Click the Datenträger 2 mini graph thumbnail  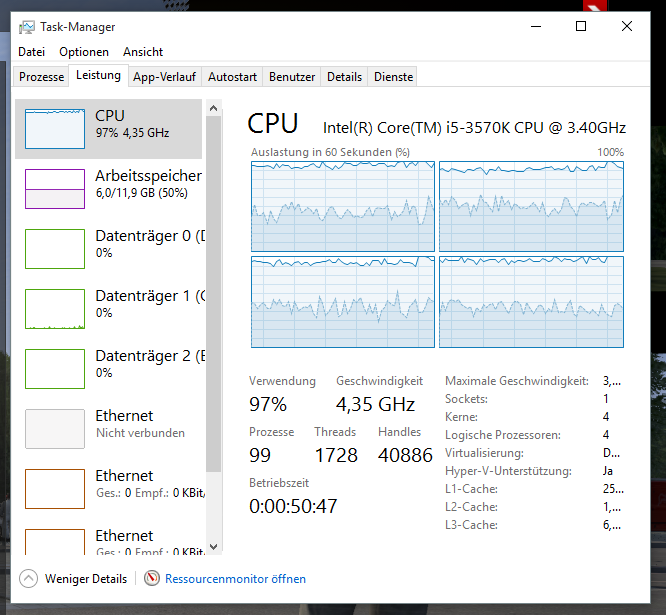pos(55,368)
